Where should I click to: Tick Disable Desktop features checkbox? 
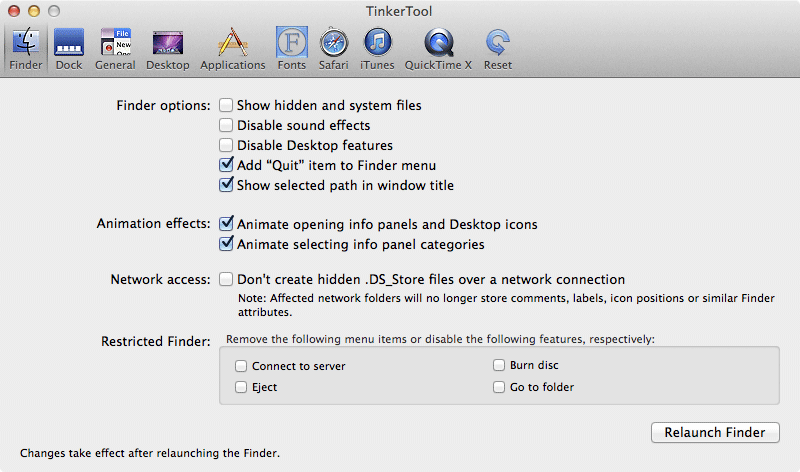[226, 145]
